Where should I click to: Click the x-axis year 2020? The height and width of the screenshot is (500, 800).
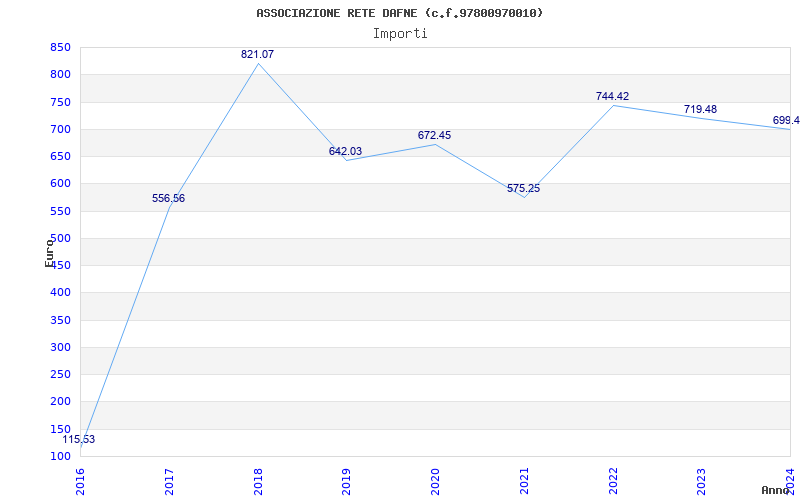[436, 482]
